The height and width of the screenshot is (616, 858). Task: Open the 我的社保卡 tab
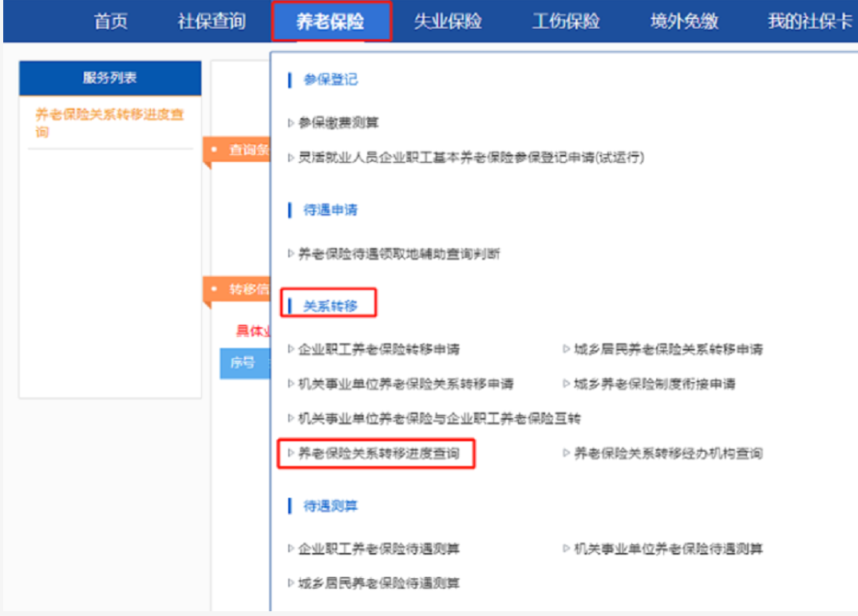tap(809, 22)
